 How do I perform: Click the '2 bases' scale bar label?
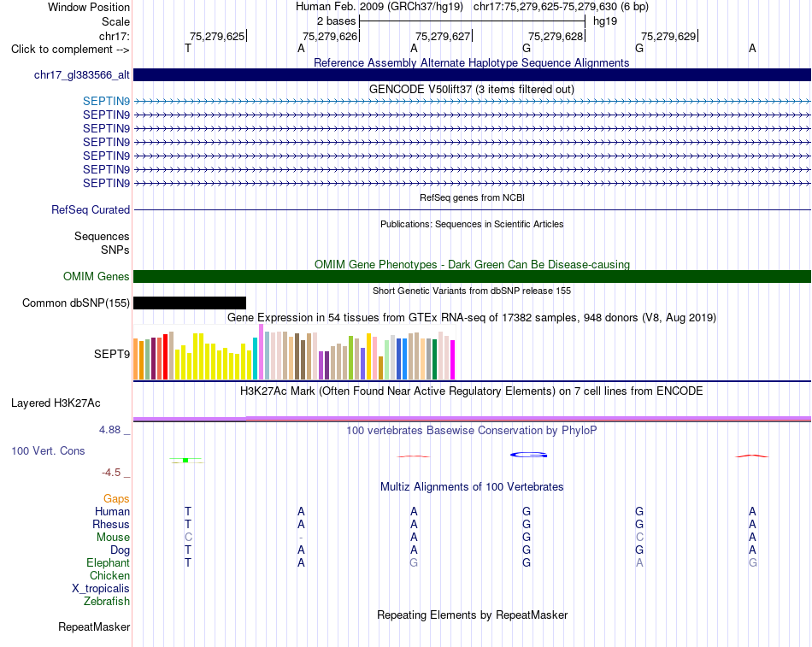coord(337,21)
